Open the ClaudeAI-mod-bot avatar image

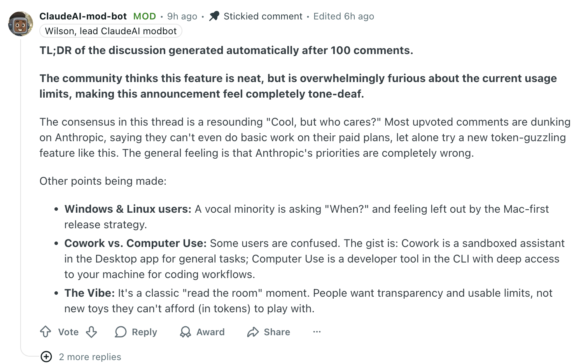tap(21, 24)
